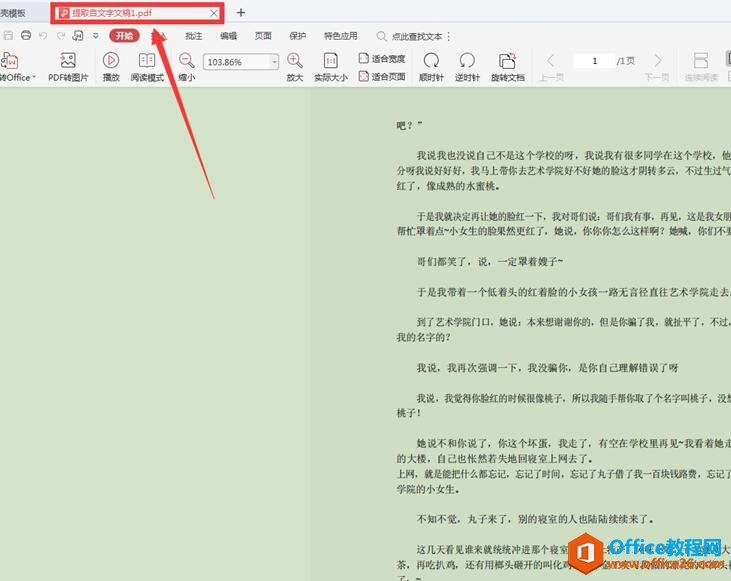The image size is (731, 581).
Task: Click text line 哥们都笑了，说，一定罩着嫂子~
Action: point(490,261)
